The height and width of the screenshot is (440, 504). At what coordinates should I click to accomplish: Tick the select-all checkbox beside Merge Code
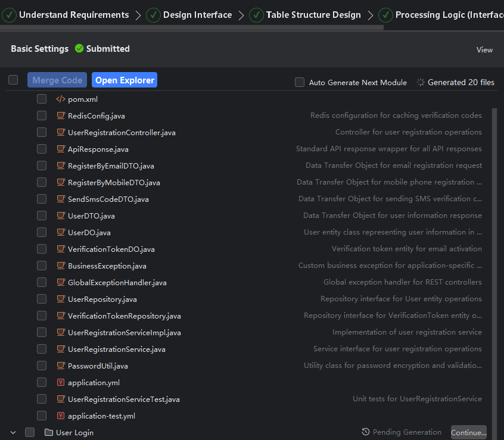(13, 80)
